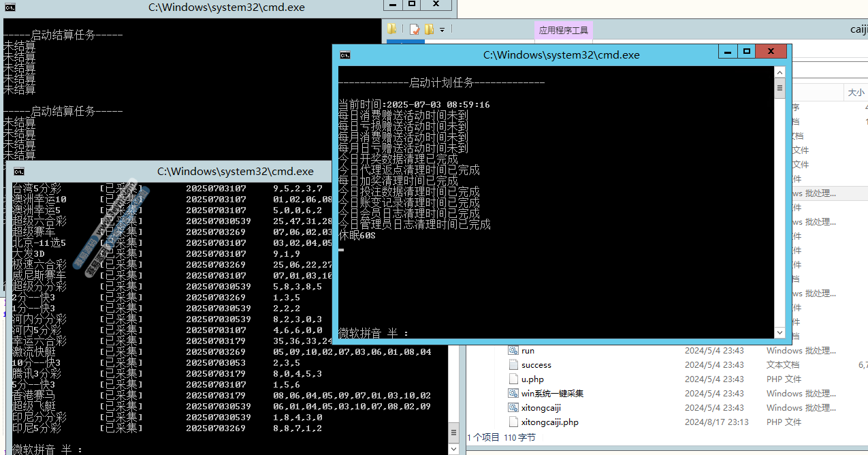Select the xitongcaiji batch file
Screen dimensions: 868x455
click(542, 408)
